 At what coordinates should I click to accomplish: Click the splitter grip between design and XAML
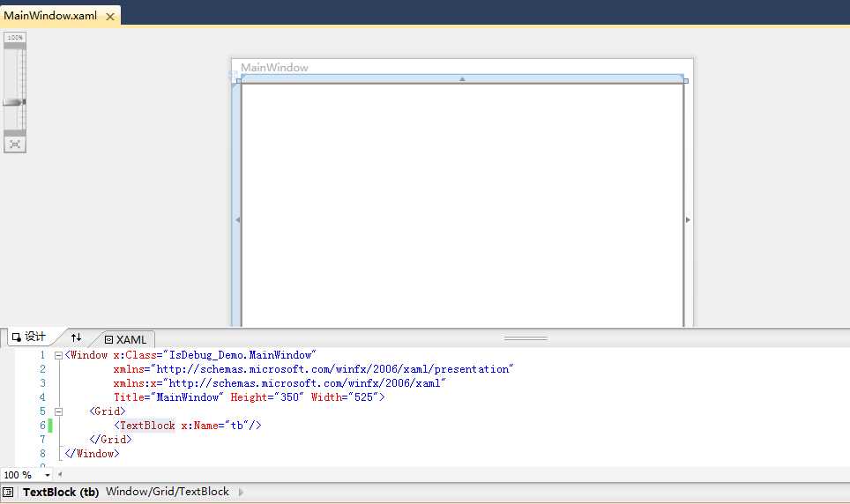click(x=526, y=338)
